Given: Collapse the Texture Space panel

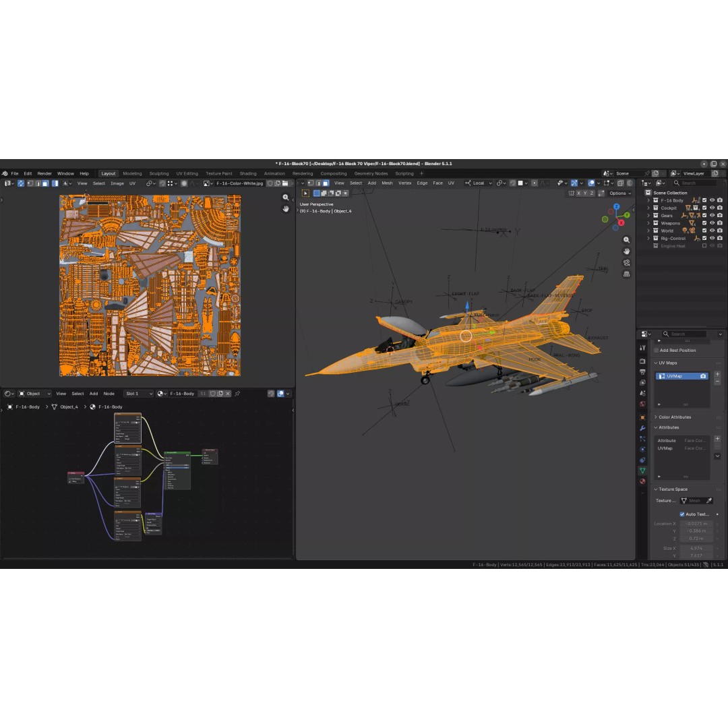Looking at the screenshot, I should tap(655, 489).
